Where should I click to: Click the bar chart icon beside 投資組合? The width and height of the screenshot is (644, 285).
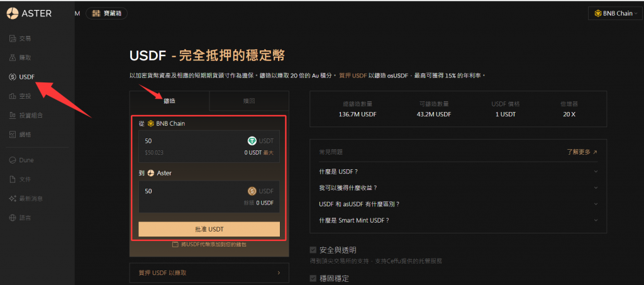pyautogui.click(x=13, y=115)
